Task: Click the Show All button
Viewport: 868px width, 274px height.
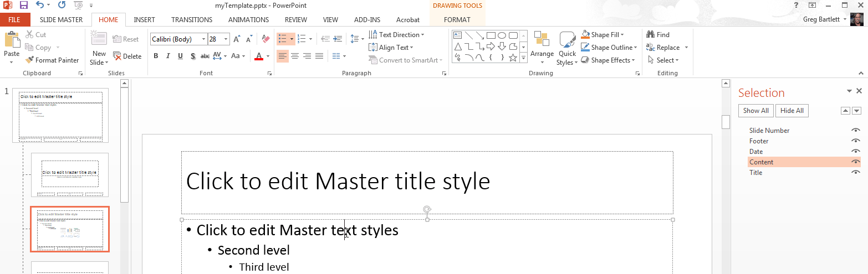Action: pyautogui.click(x=755, y=111)
